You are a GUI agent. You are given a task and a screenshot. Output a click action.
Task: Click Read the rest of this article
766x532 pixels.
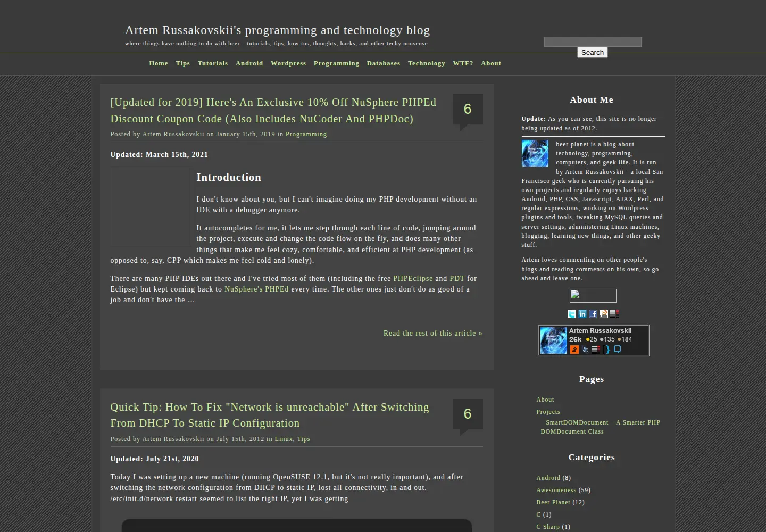click(433, 333)
